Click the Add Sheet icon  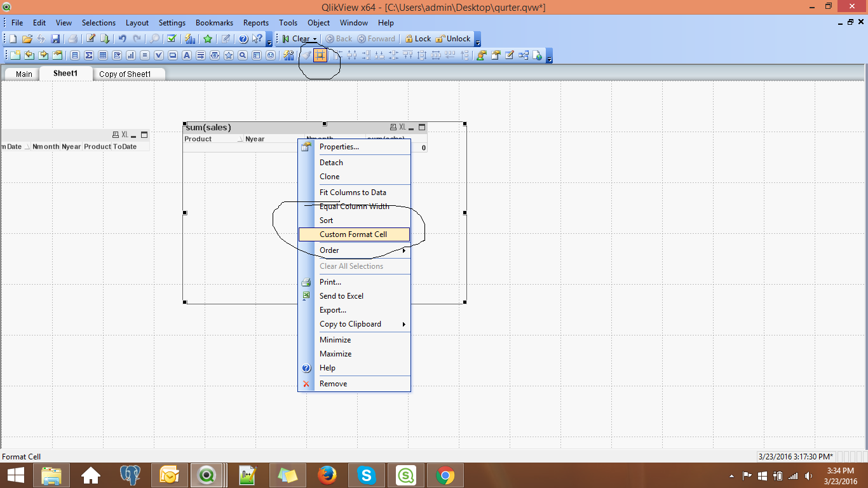[x=14, y=55]
